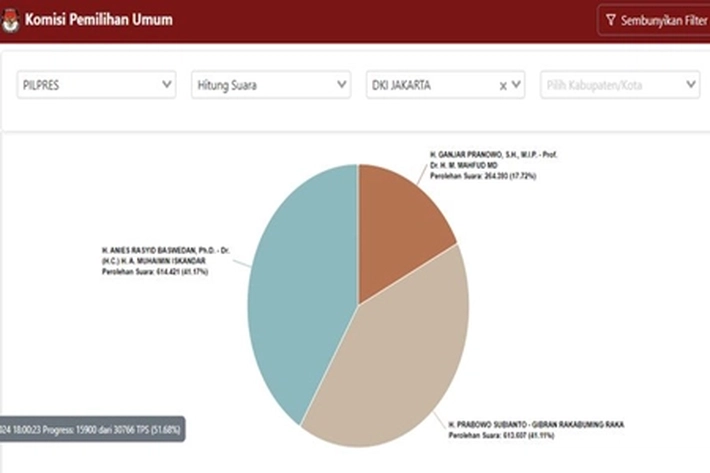The width and height of the screenshot is (710, 473).
Task: Clear the DKI JAKARTA selection
Action: 503,86
